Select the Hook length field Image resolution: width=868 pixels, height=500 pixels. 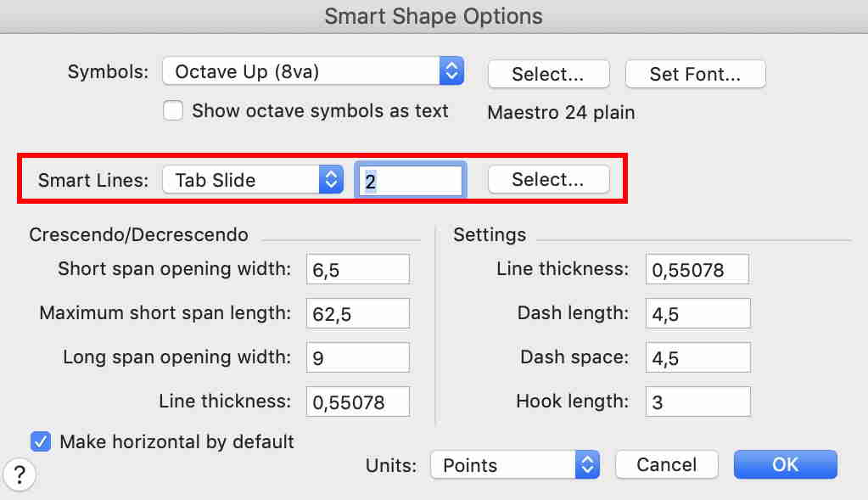coord(697,402)
